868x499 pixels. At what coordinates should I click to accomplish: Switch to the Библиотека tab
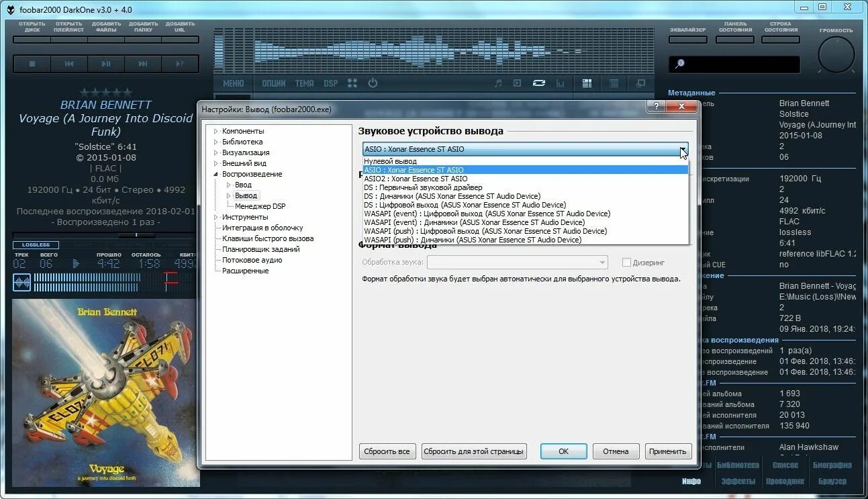tap(242, 141)
